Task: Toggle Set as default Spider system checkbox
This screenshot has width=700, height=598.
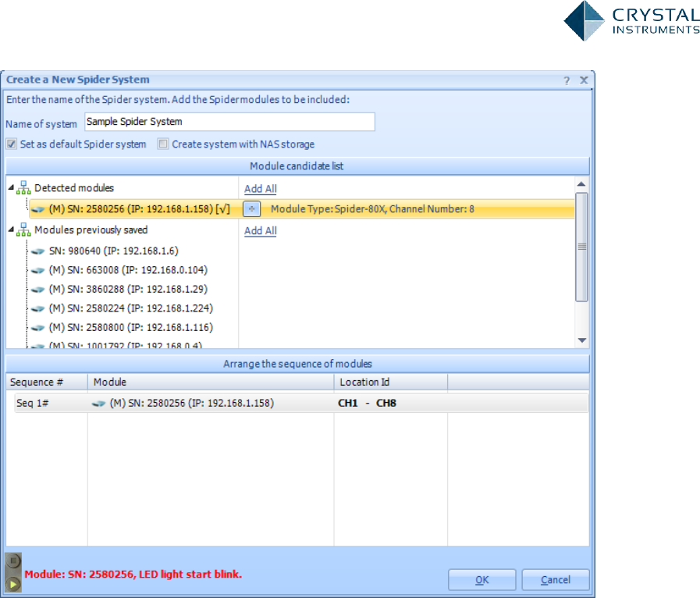Action: coord(12,144)
